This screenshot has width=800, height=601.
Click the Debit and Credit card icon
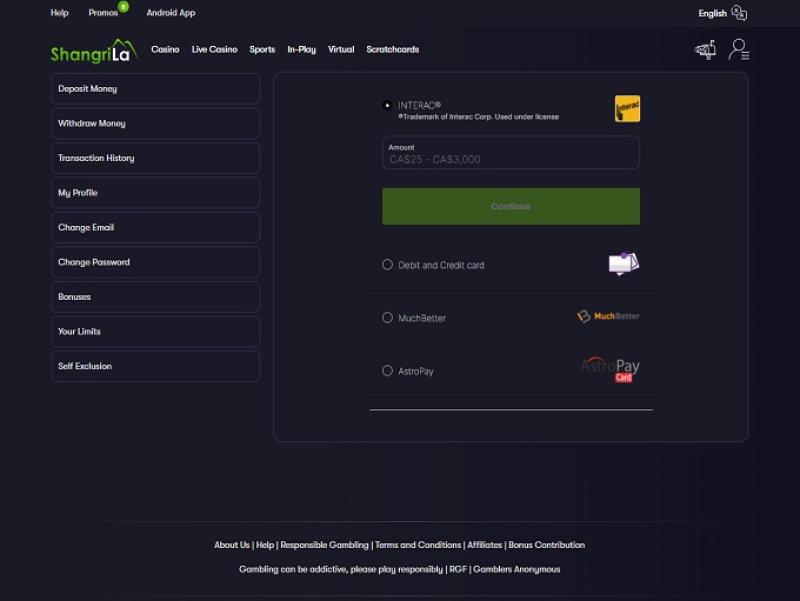(623, 264)
